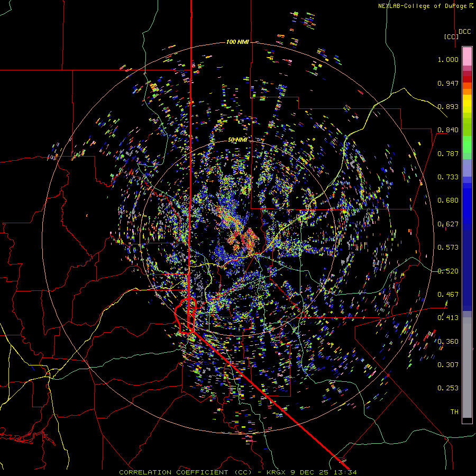Viewport: 476px width, 476px height.
Task: Pick the light purple color bar segment
Action: click(467, 168)
